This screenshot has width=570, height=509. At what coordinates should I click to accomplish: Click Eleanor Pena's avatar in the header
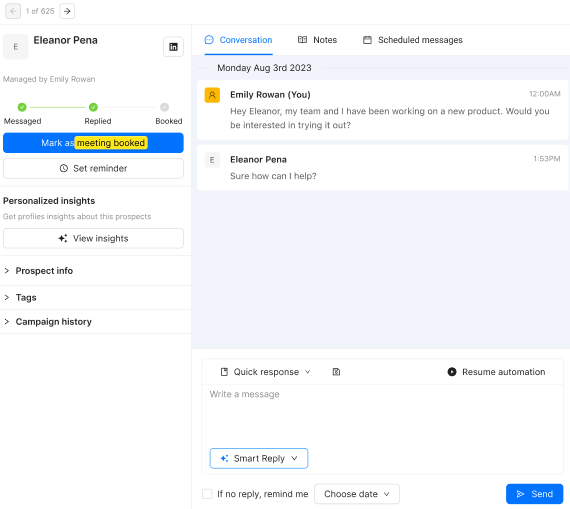point(16,47)
